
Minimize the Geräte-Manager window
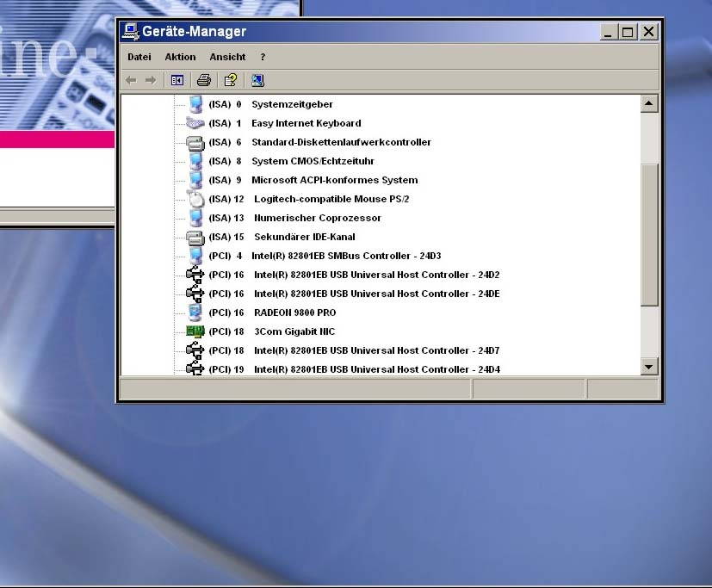(x=608, y=32)
